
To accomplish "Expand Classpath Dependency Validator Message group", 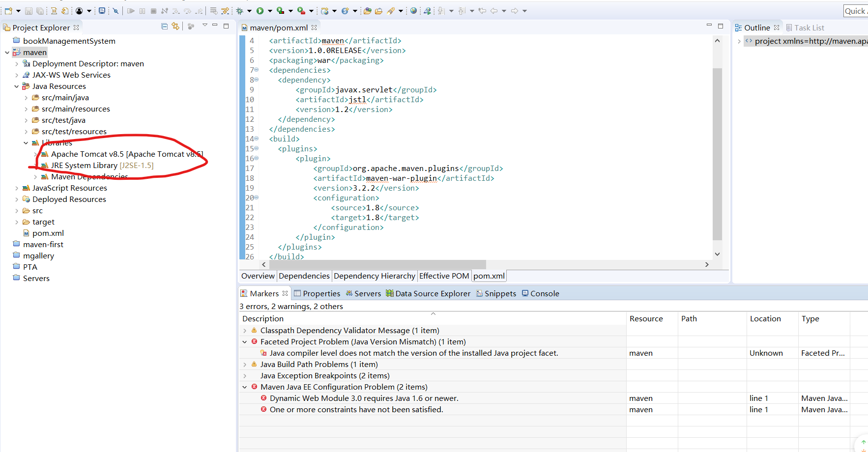I will coord(245,331).
